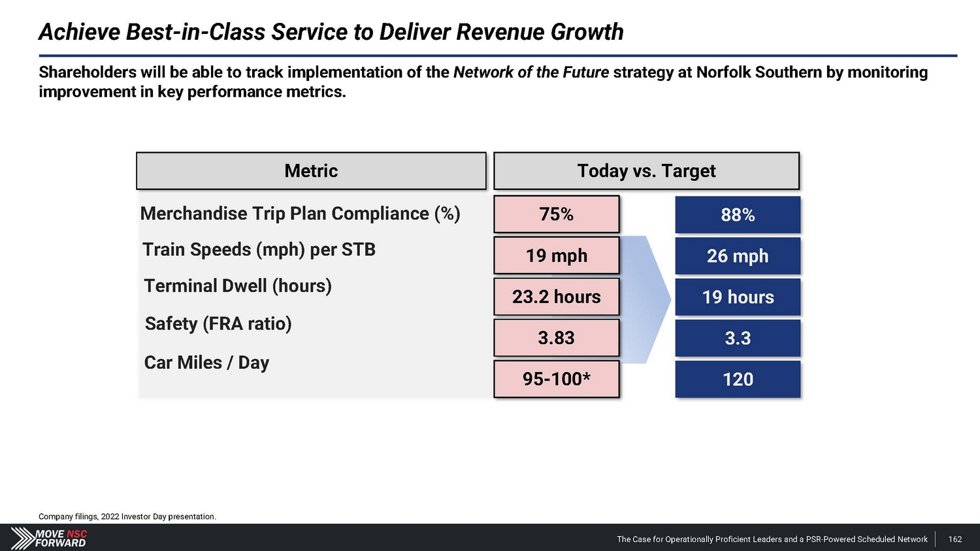
Task: Click the 120 target car miles box
Action: click(x=738, y=379)
